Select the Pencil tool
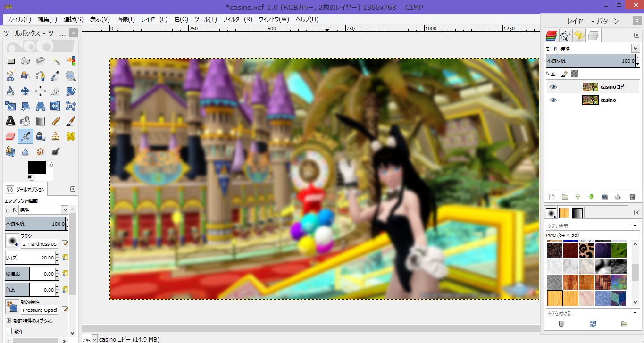 [x=56, y=121]
